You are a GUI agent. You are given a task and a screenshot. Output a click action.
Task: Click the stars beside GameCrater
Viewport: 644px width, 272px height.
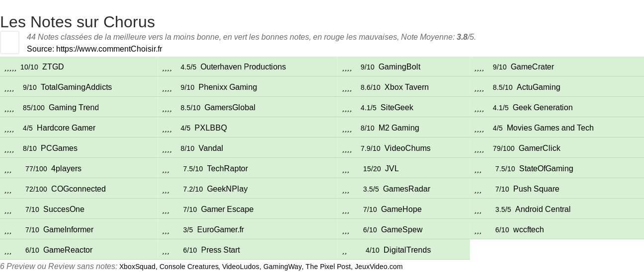coord(479,68)
